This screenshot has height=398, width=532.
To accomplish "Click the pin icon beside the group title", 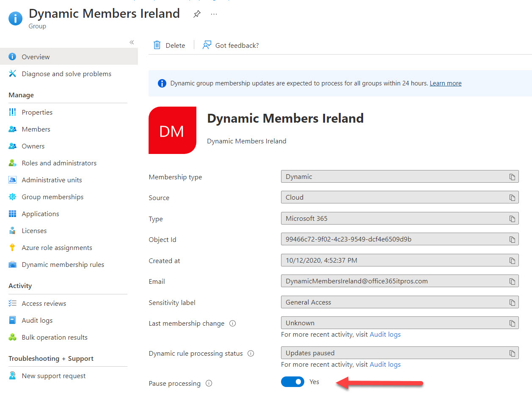I will click(197, 14).
